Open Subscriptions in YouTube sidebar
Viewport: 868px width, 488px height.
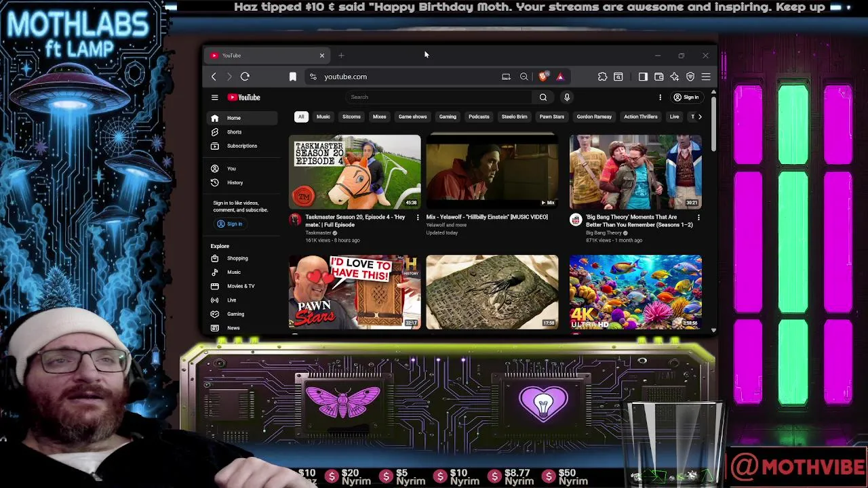(242, 146)
